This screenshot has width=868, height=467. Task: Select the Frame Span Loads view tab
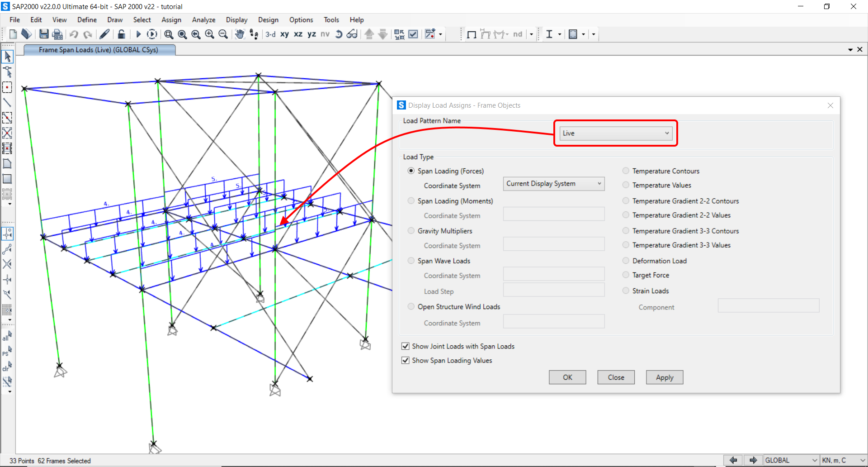[x=99, y=50]
